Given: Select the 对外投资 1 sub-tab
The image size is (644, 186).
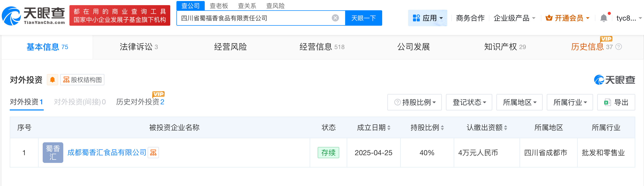Looking at the screenshot, I should pos(26,102).
